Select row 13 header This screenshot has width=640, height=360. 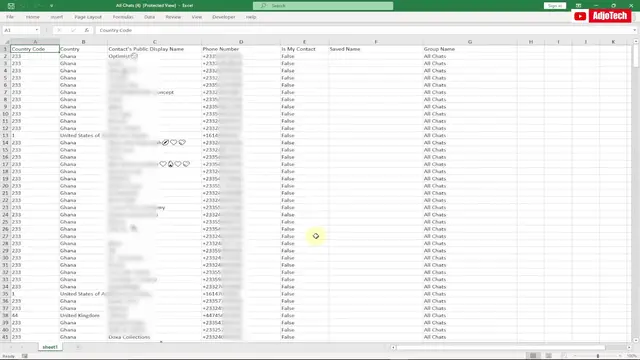[x=5, y=136]
